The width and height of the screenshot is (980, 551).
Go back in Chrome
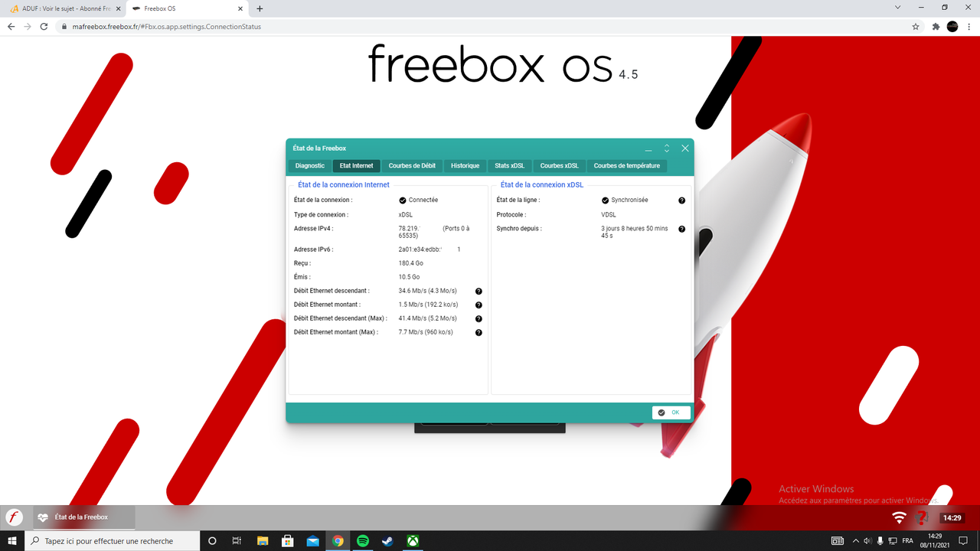pos(11,26)
